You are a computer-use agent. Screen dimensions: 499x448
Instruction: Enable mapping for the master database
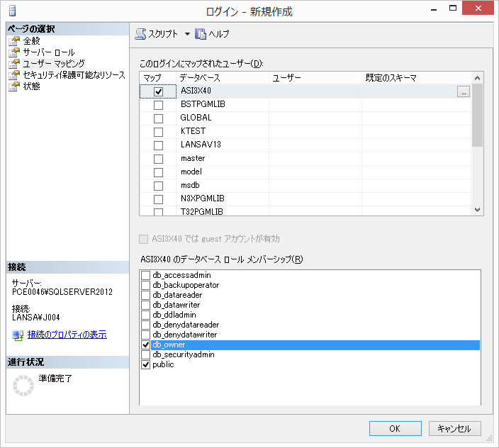tap(158, 159)
